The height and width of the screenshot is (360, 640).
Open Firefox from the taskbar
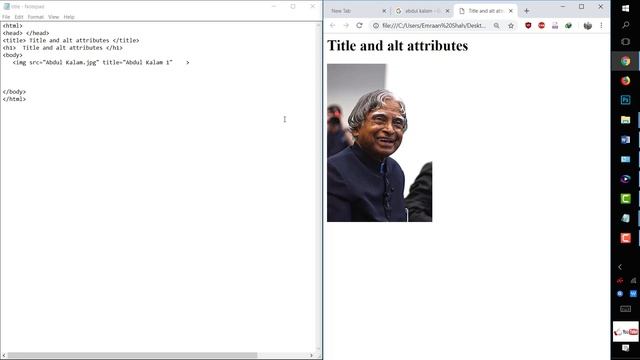[x=625, y=81]
